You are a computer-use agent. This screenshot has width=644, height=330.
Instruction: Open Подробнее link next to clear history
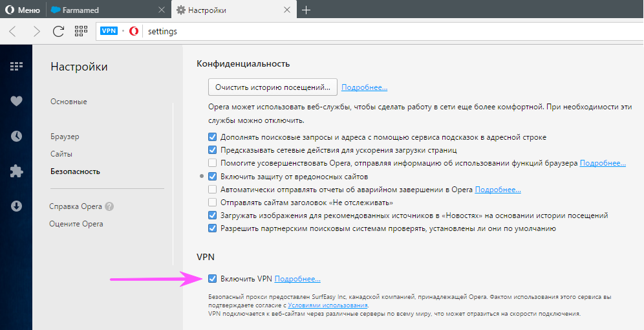pyautogui.click(x=364, y=87)
